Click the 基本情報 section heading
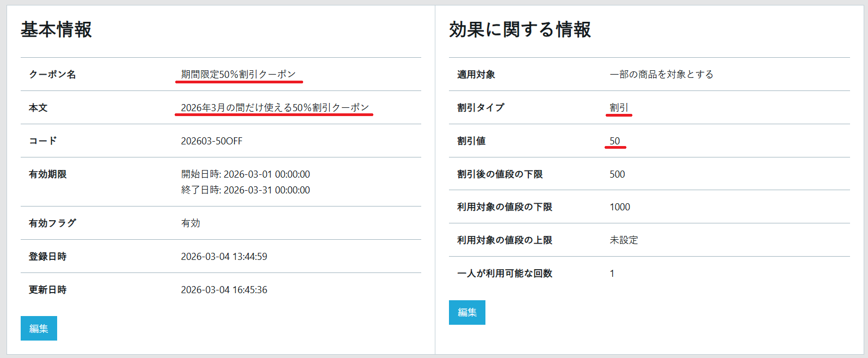 point(56,29)
